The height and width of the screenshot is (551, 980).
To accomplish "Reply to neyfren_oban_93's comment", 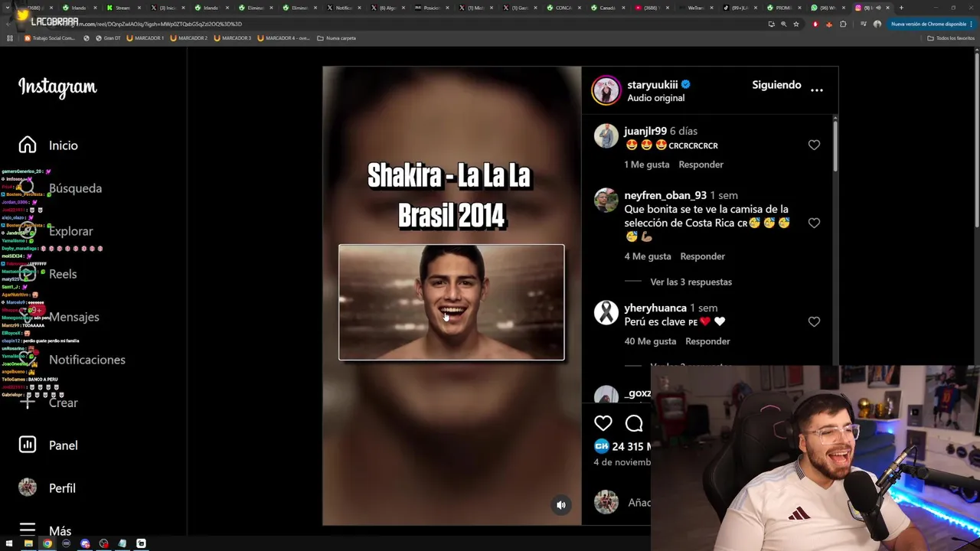I will (x=702, y=256).
